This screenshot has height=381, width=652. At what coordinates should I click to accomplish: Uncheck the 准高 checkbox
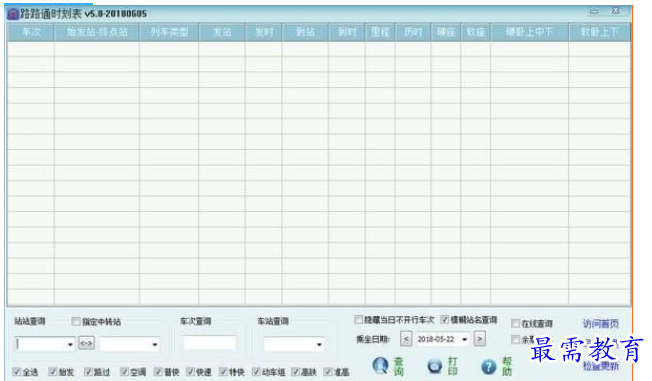[x=328, y=371]
